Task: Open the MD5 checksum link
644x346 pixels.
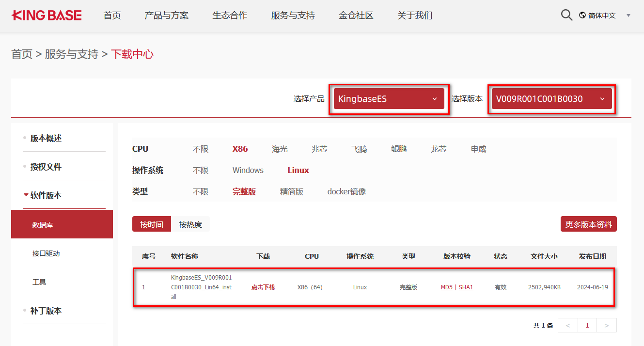Action: click(447, 287)
